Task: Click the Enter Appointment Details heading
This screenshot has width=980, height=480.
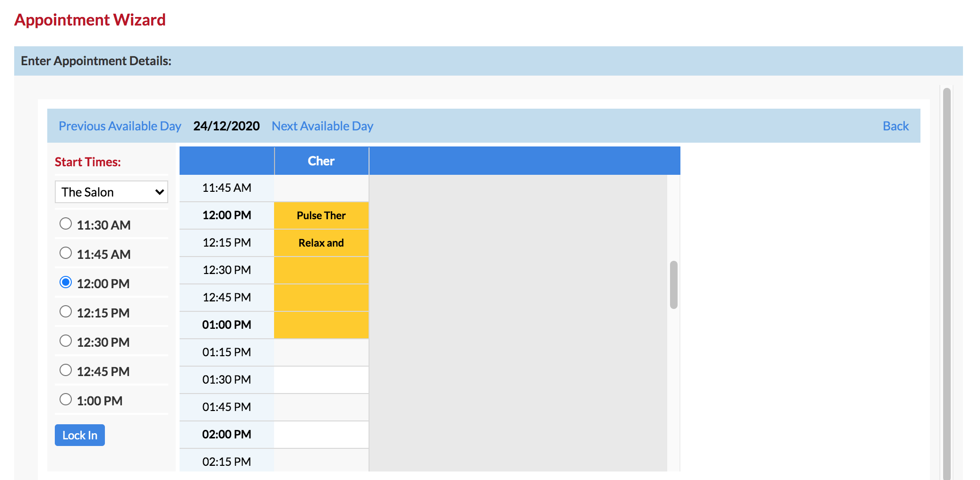Action: click(96, 61)
